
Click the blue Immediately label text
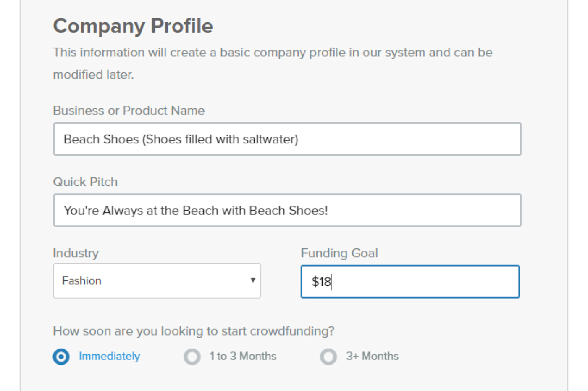(109, 356)
